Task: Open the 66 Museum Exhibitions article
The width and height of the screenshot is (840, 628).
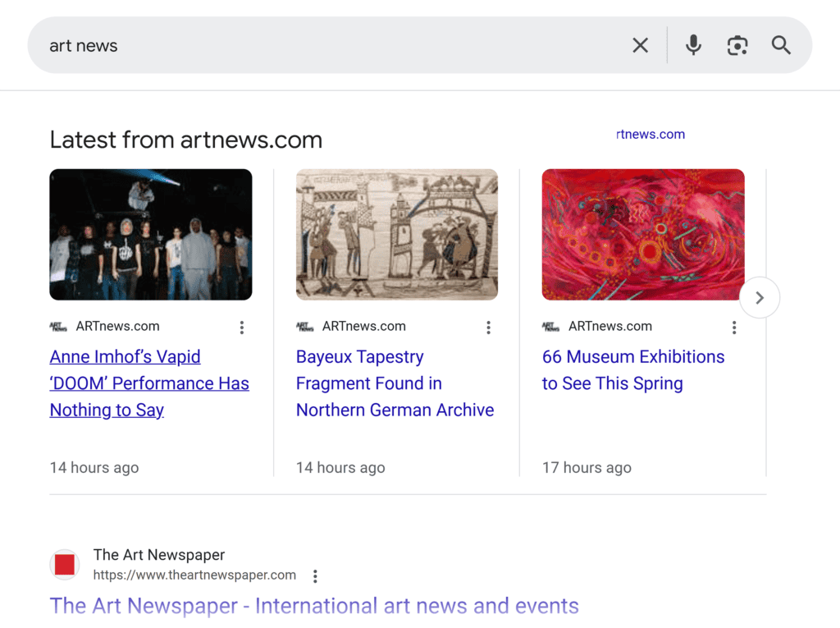Action: [x=632, y=369]
